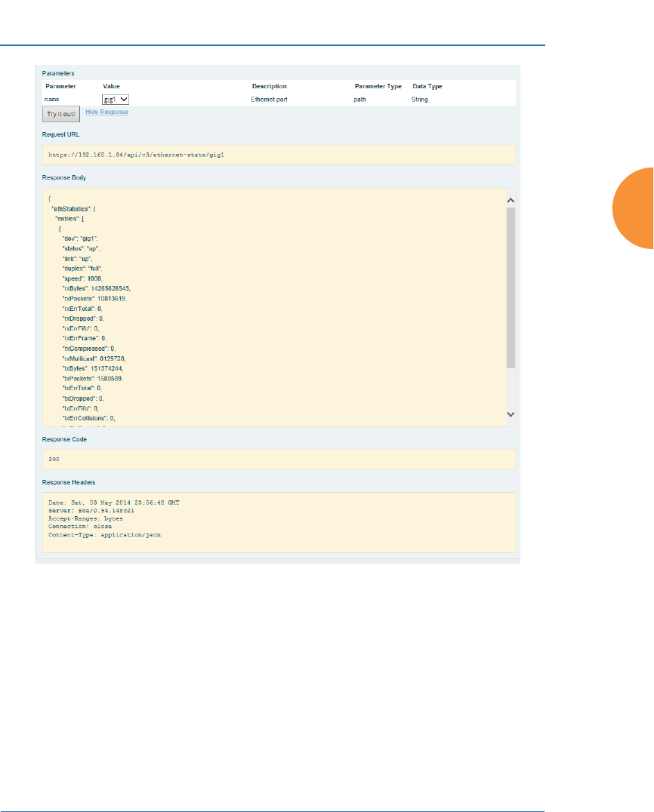
Task: Click the "rxCompressed": 0 line
Action: coord(88,349)
